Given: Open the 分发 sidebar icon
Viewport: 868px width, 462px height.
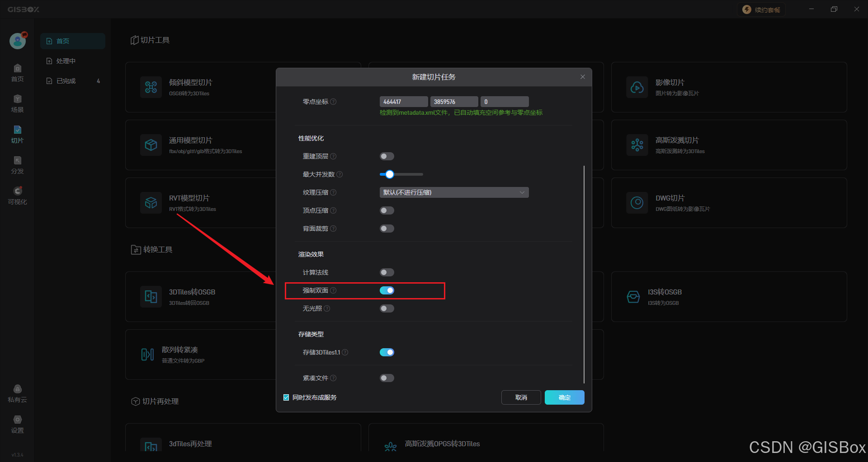Looking at the screenshot, I should point(17,165).
